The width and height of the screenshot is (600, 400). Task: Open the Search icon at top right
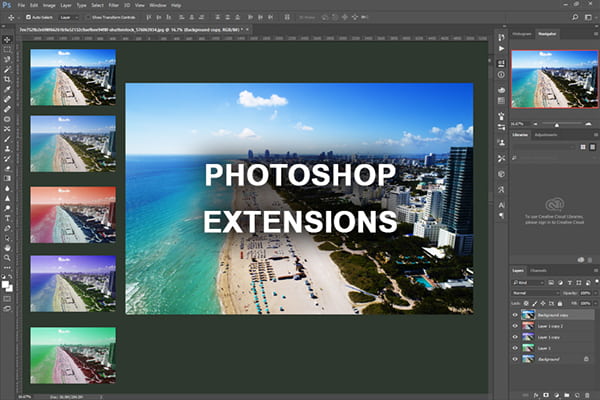point(575,17)
